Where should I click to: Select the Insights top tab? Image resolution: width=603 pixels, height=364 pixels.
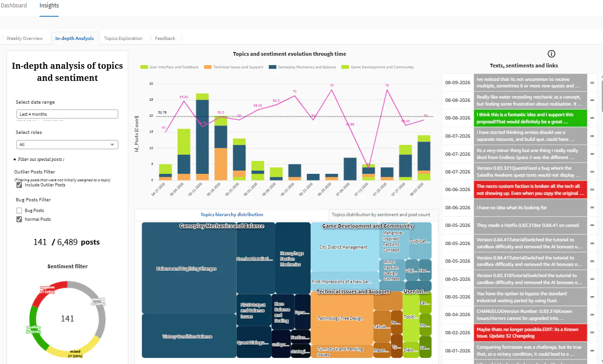point(49,6)
